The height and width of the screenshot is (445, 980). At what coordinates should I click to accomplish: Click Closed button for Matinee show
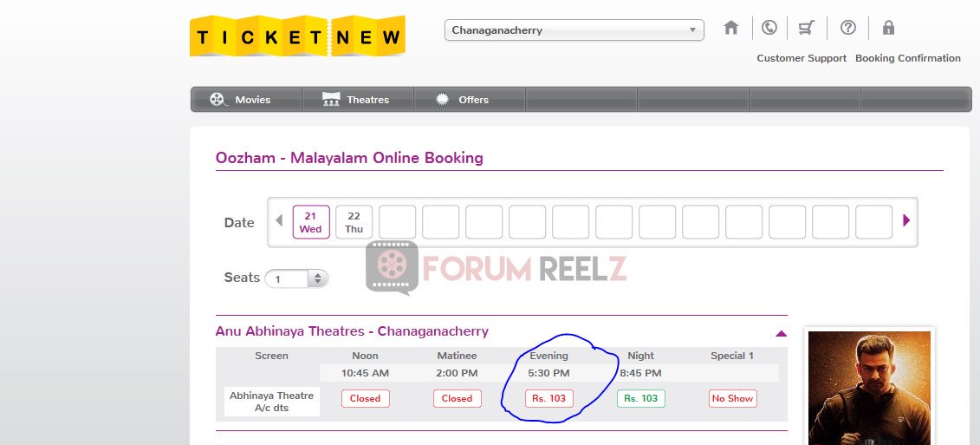(457, 399)
